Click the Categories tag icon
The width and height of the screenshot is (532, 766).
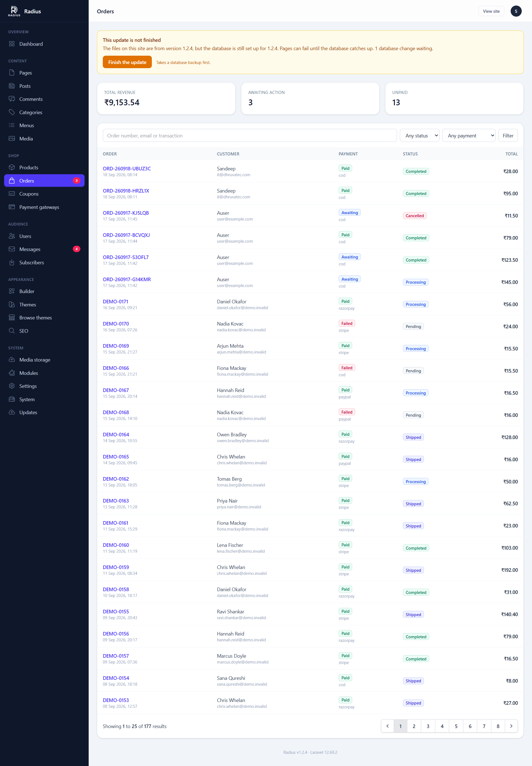pyautogui.click(x=12, y=112)
